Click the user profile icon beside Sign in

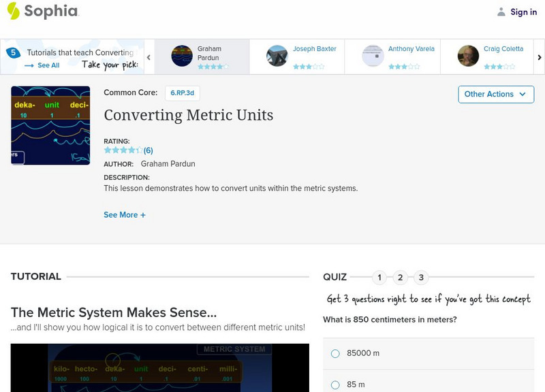[501, 12]
